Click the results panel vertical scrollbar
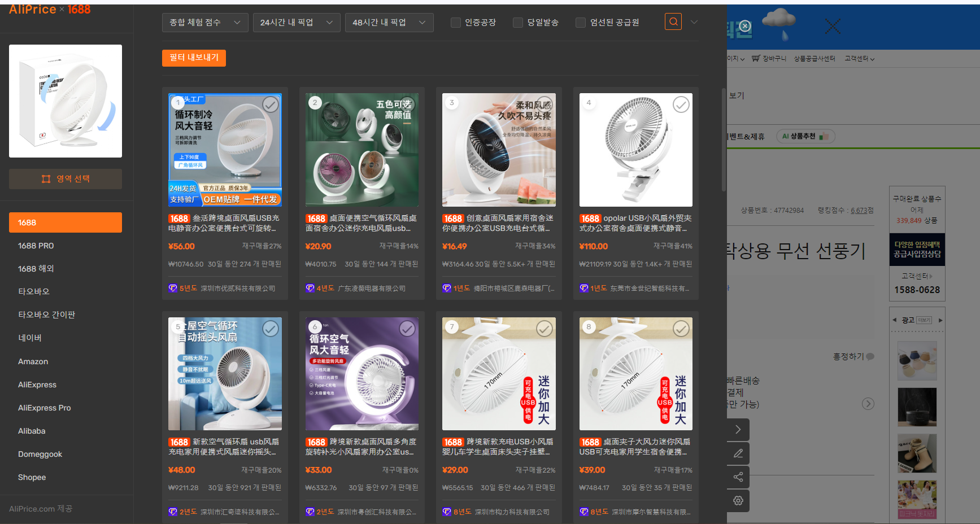Screen dimensions: 980x524 click(x=724, y=140)
